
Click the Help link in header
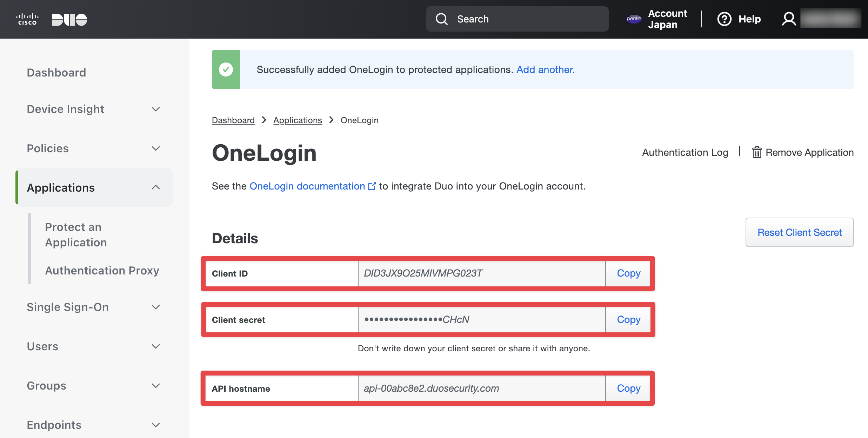(749, 19)
